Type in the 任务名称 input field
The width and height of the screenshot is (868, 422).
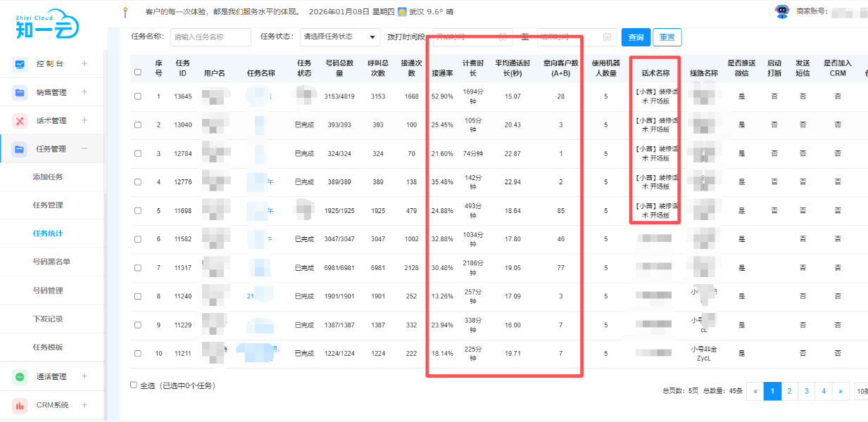coord(210,37)
